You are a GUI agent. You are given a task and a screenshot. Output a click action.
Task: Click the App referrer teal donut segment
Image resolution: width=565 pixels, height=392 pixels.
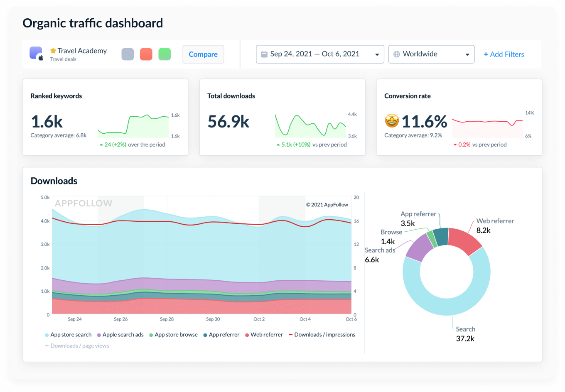[441, 236]
